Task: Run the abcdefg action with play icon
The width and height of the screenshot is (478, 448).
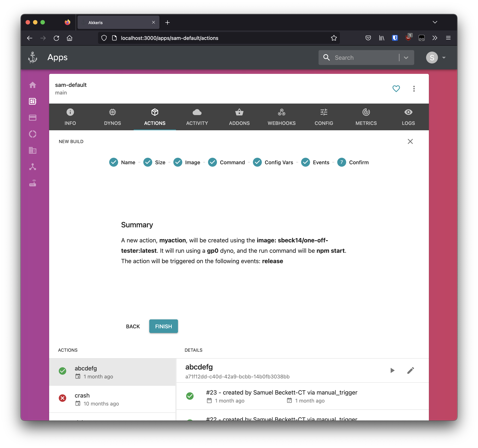Action: pyautogui.click(x=392, y=370)
